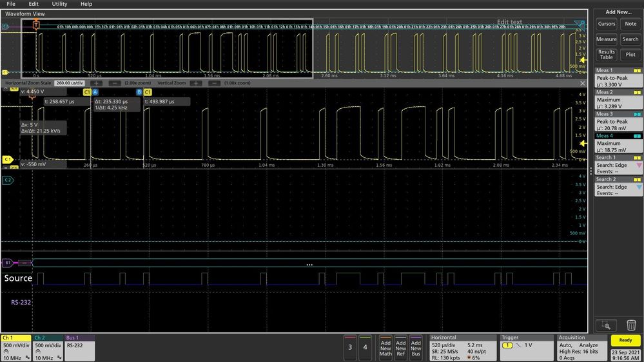Image resolution: width=644 pixels, height=362 pixels.
Task: Open the date and time badge
Action: click(625, 355)
